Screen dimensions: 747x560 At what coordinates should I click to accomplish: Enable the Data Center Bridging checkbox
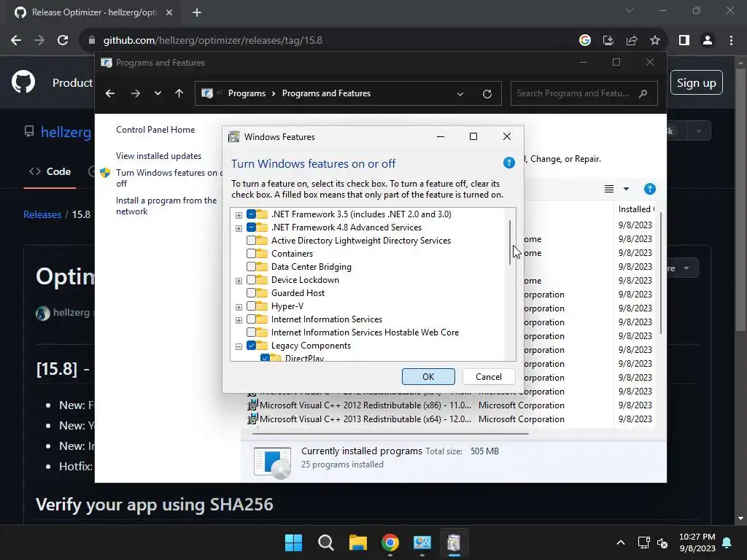(251, 267)
